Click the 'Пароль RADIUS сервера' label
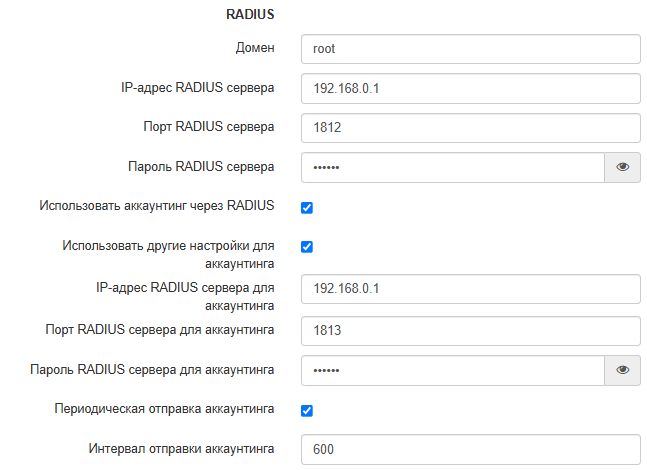 pyautogui.click(x=201, y=167)
